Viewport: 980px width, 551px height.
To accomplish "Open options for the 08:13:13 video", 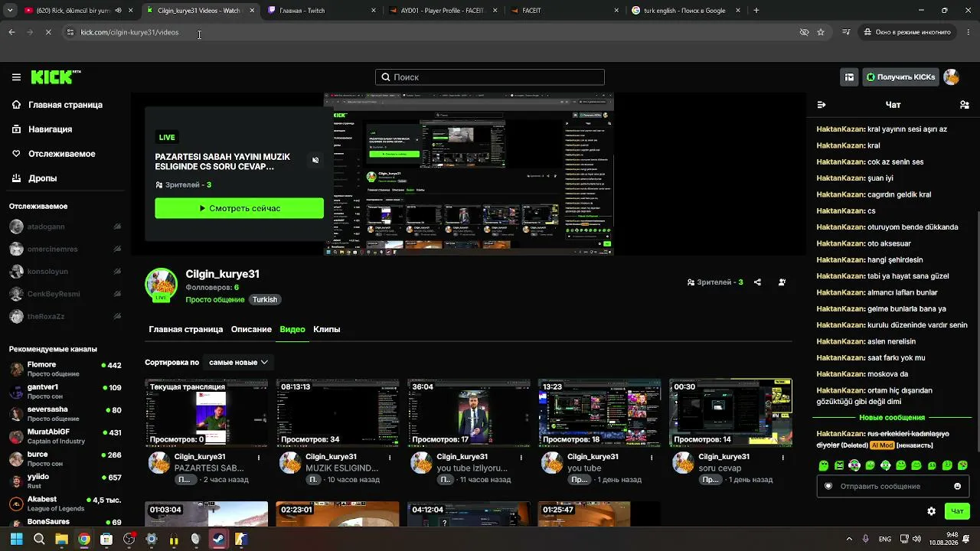I will pos(390,458).
